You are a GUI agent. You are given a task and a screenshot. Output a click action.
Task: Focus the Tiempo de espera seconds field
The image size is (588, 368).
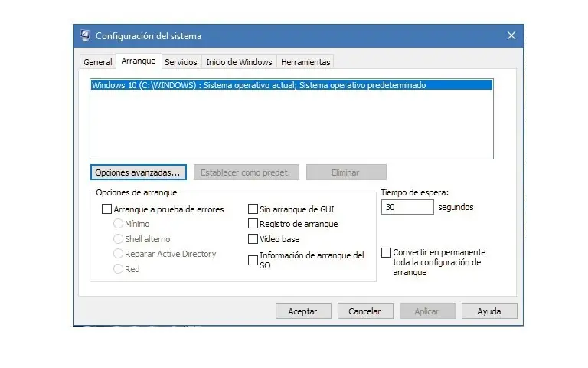point(407,207)
